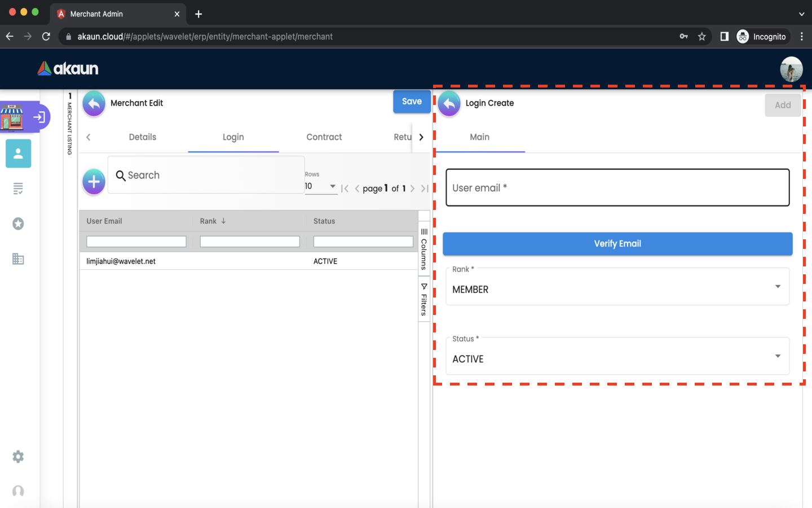812x508 pixels.
Task: Click the Save button
Action: tap(412, 102)
